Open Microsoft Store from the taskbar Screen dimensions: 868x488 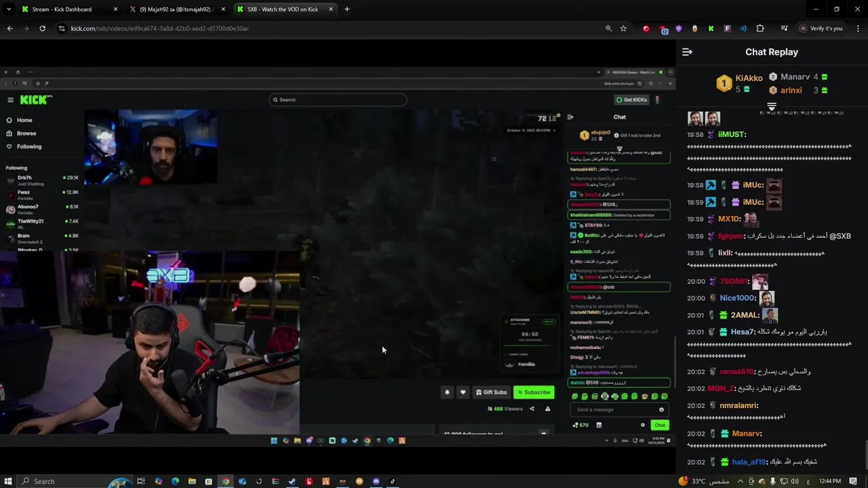(209, 481)
